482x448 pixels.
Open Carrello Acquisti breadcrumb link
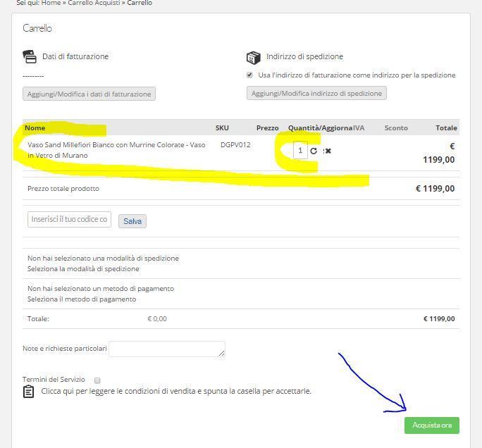[x=94, y=3]
